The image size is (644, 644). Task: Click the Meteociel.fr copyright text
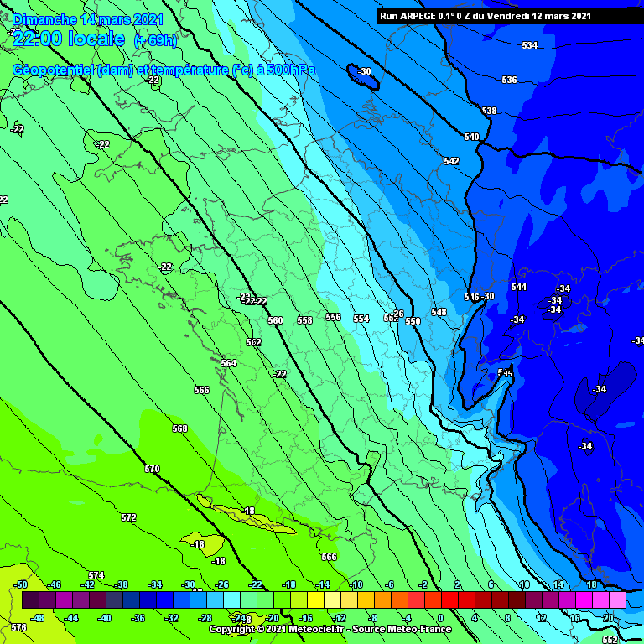pyautogui.click(x=330, y=629)
